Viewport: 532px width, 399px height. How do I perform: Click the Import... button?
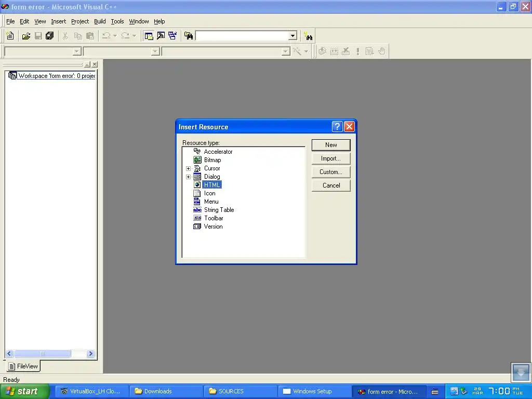331,158
